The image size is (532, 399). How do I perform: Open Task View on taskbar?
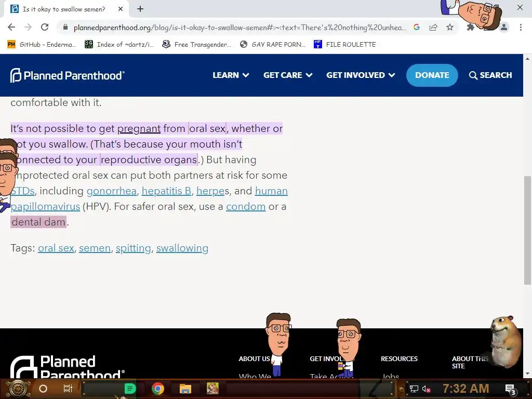point(68,389)
